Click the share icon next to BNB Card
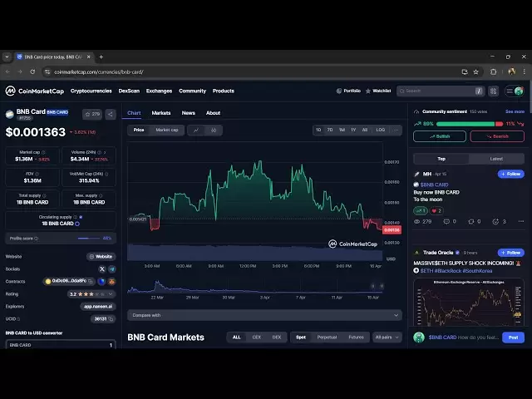The height and width of the screenshot is (399, 532). [x=111, y=114]
